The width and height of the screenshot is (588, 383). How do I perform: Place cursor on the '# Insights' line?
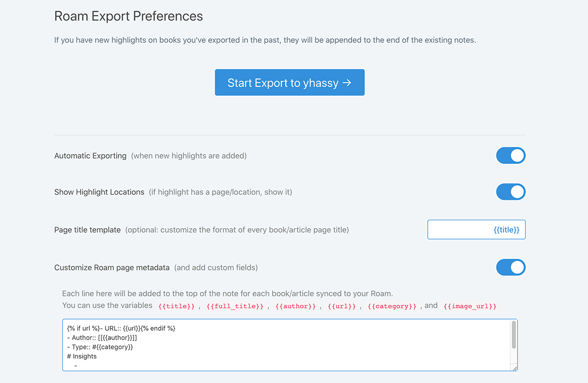pyautogui.click(x=82, y=356)
